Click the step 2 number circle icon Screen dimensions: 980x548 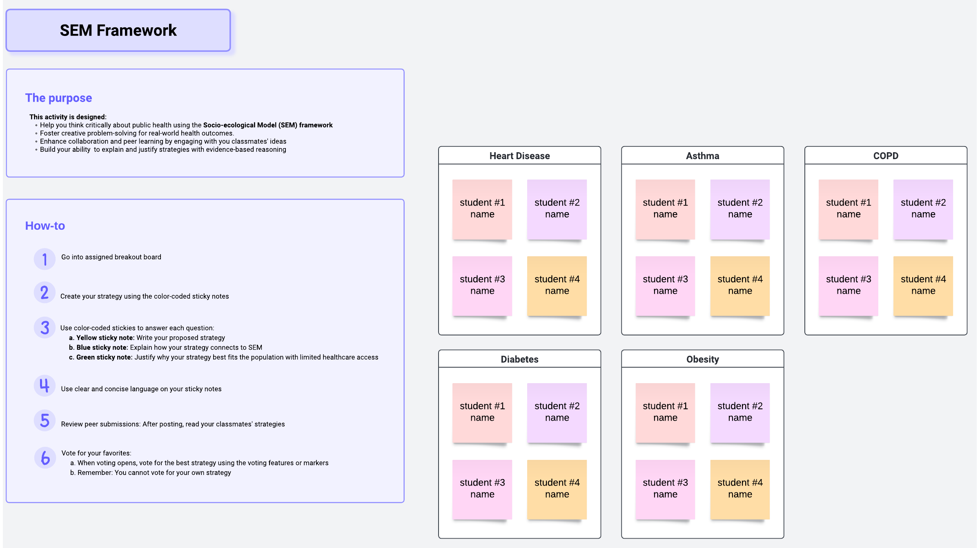click(x=45, y=293)
